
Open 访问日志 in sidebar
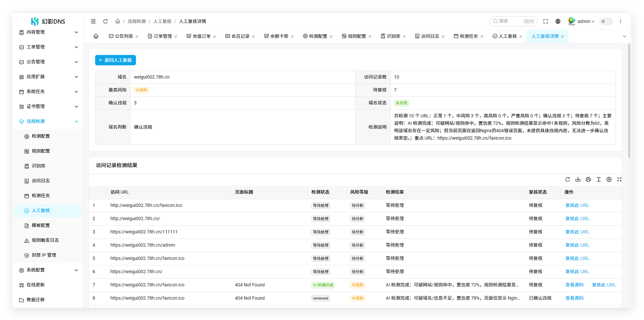48,181
